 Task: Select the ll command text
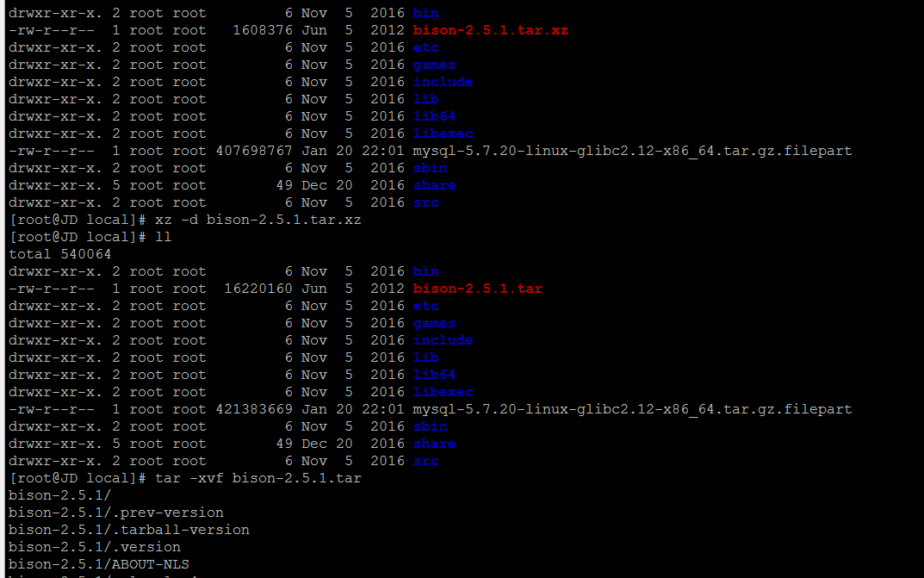coord(164,236)
